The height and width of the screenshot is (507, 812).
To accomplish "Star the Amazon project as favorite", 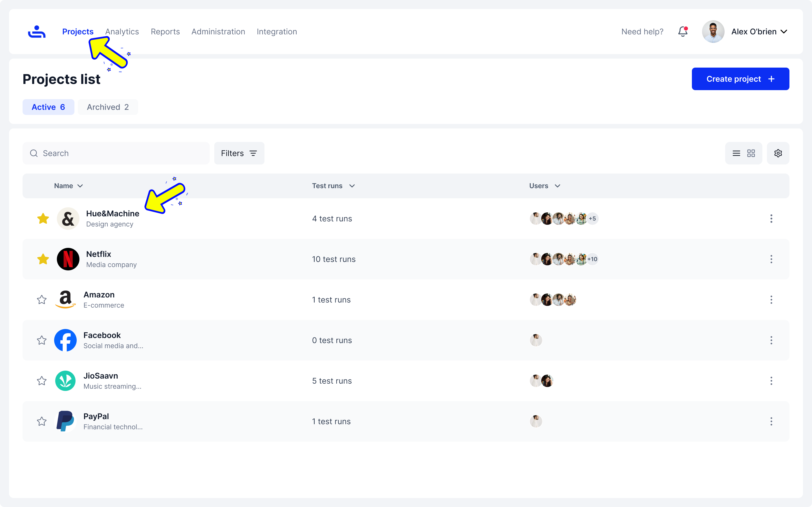I will pos(42,300).
